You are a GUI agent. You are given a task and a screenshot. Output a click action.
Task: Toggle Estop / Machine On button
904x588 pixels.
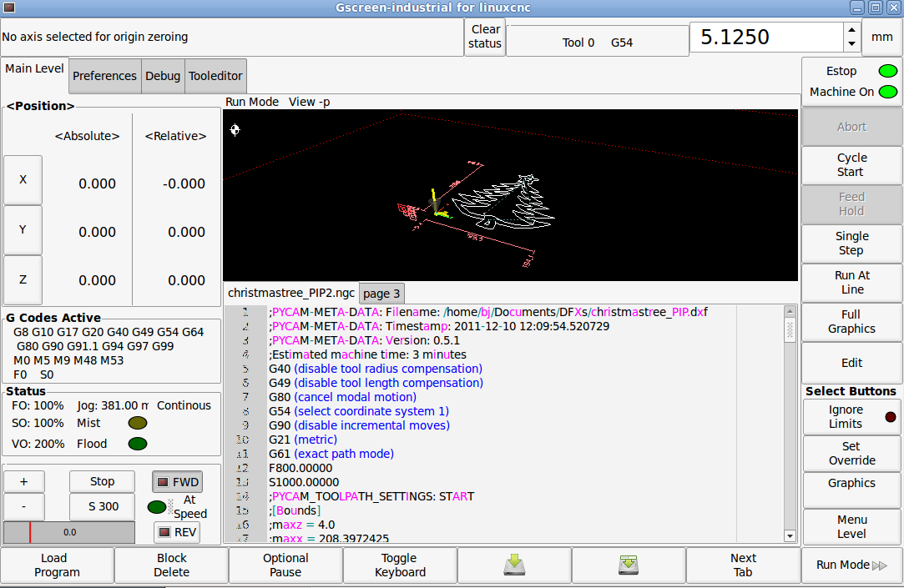pyautogui.click(x=851, y=81)
